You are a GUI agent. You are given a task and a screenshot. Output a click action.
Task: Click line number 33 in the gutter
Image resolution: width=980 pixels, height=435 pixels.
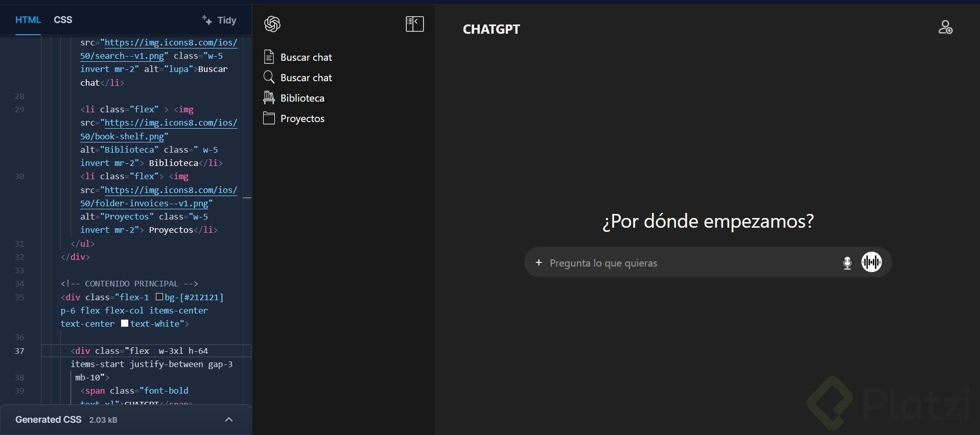[19, 270]
